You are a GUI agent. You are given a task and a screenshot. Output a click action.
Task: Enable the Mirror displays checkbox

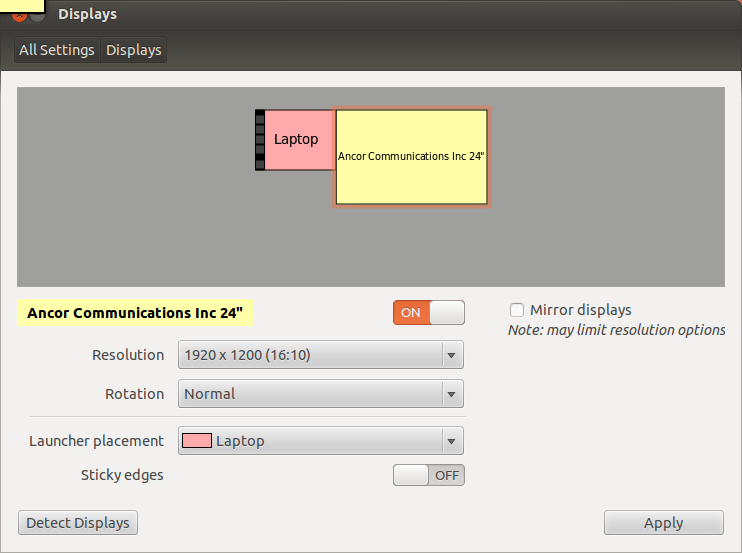[x=517, y=310]
